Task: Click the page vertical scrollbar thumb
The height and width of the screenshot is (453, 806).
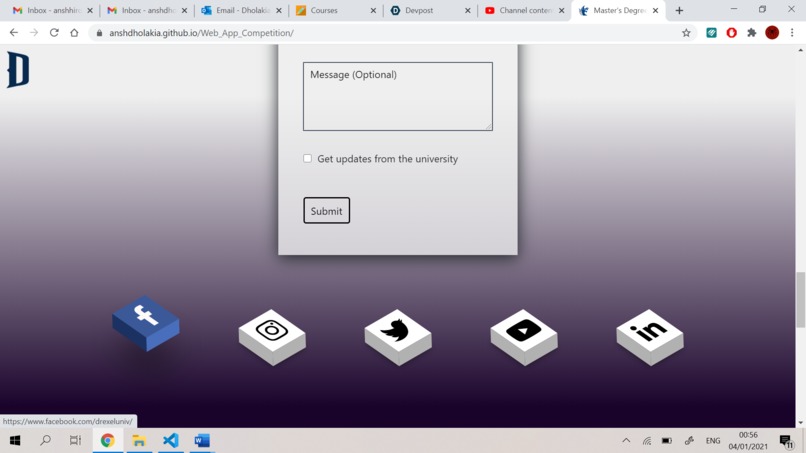Action: (x=800, y=300)
